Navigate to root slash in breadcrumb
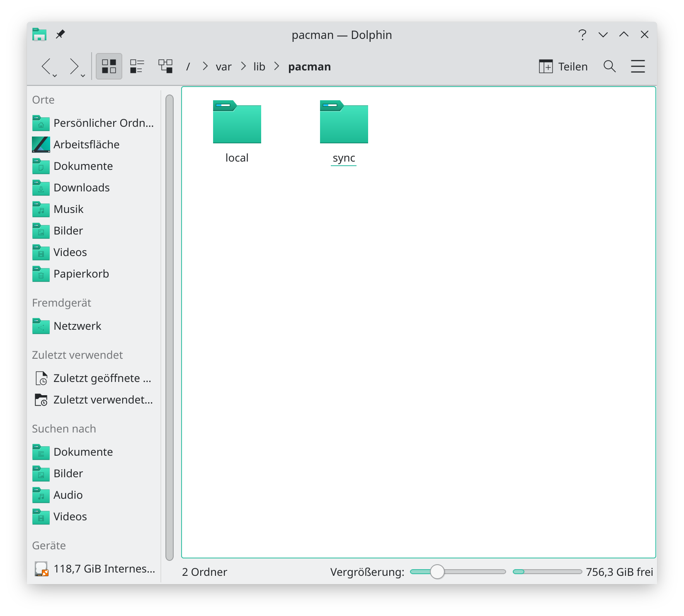Image resolution: width=684 pixels, height=616 pixels. [x=188, y=67]
